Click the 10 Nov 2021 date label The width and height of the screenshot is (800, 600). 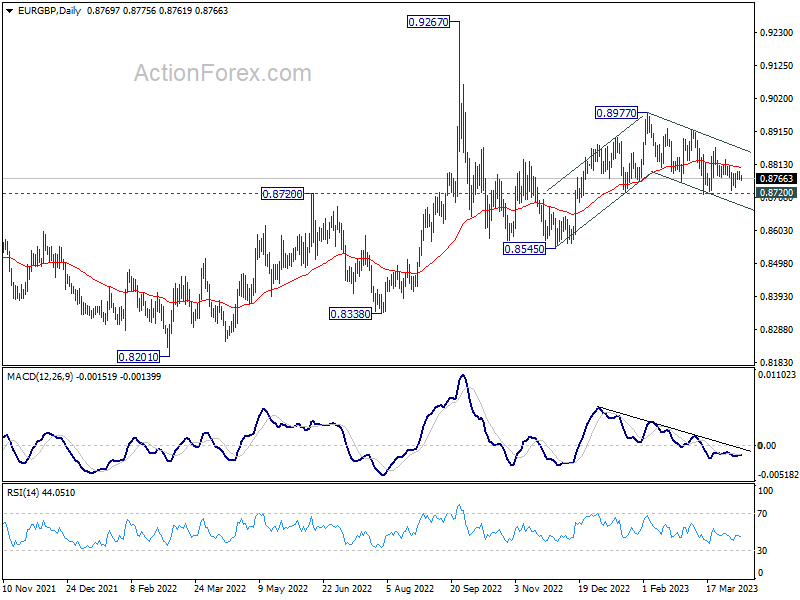coord(29,589)
